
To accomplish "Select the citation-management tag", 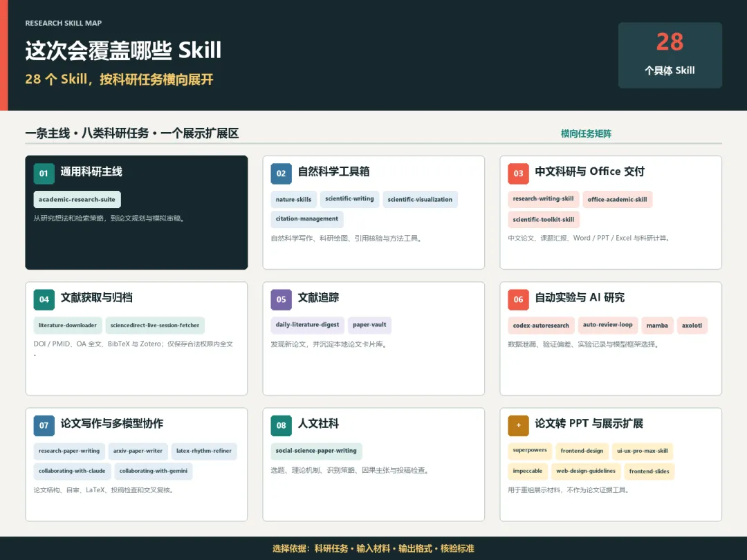I will tap(307, 219).
